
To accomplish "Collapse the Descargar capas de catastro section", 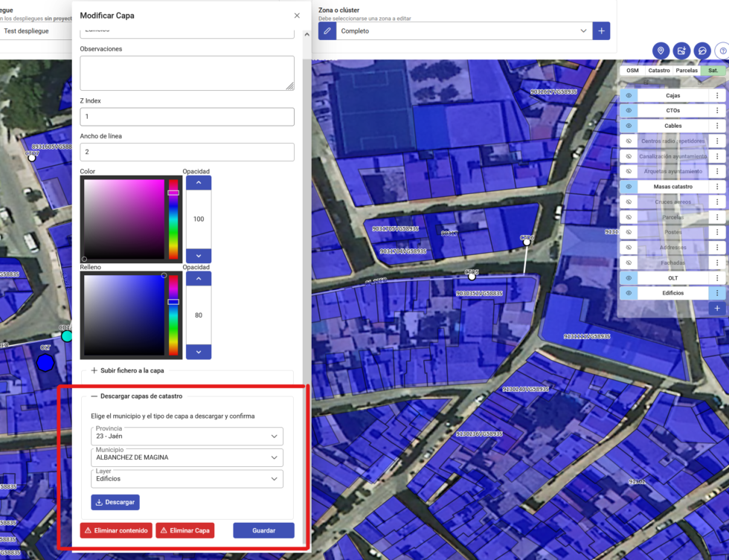I will click(94, 395).
